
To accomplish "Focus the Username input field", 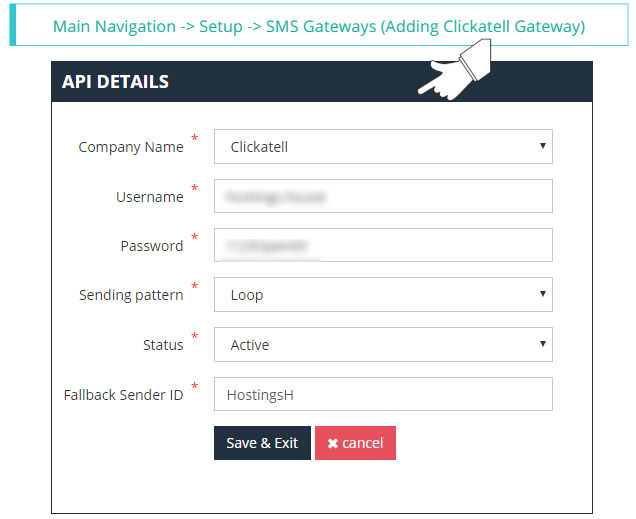I will click(x=383, y=197).
